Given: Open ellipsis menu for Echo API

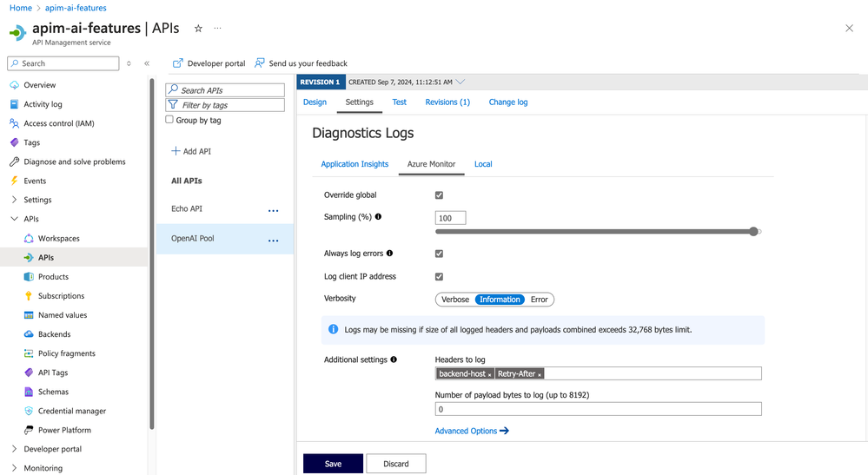Looking at the screenshot, I should coord(274,211).
